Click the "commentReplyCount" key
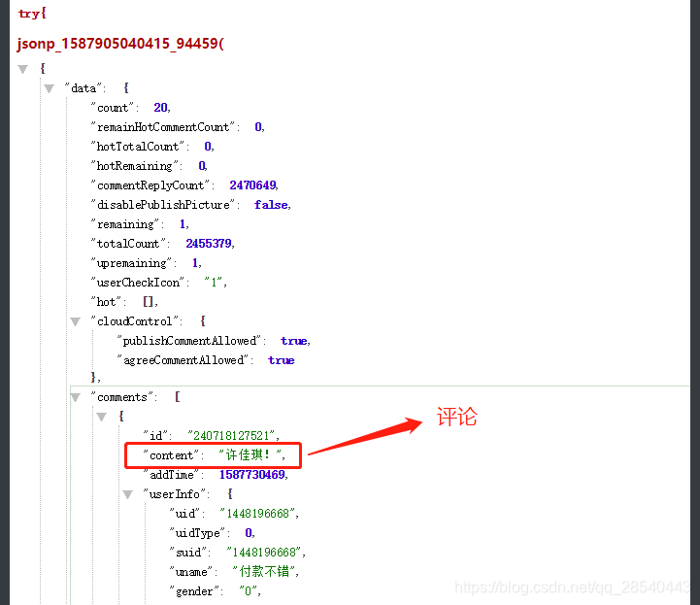This screenshot has height=605, width=700. coord(150,185)
